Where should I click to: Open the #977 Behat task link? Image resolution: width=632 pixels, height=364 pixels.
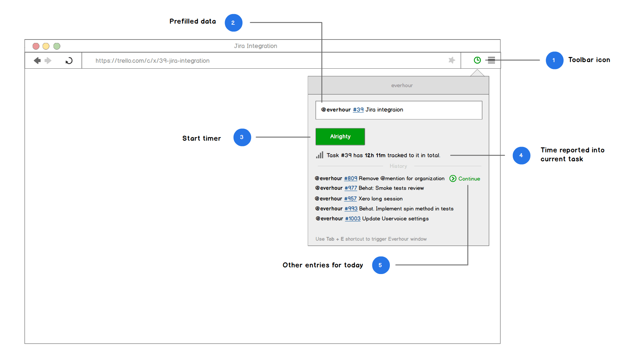pos(350,188)
